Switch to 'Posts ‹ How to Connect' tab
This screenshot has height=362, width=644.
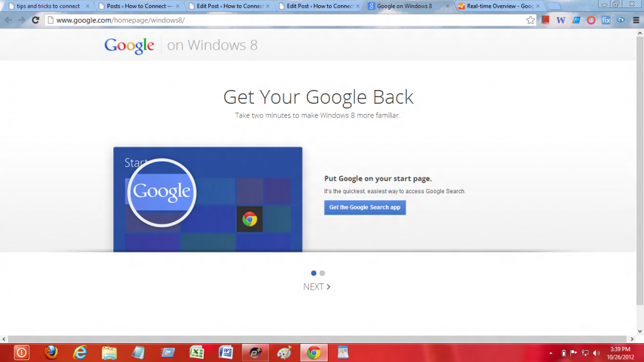tap(138, 6)
